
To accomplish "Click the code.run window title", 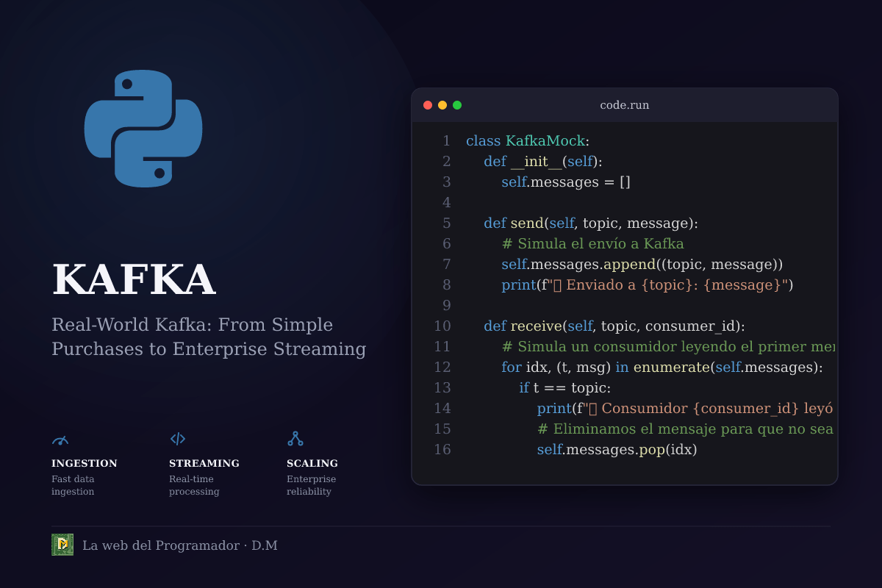I will [625, 105].
